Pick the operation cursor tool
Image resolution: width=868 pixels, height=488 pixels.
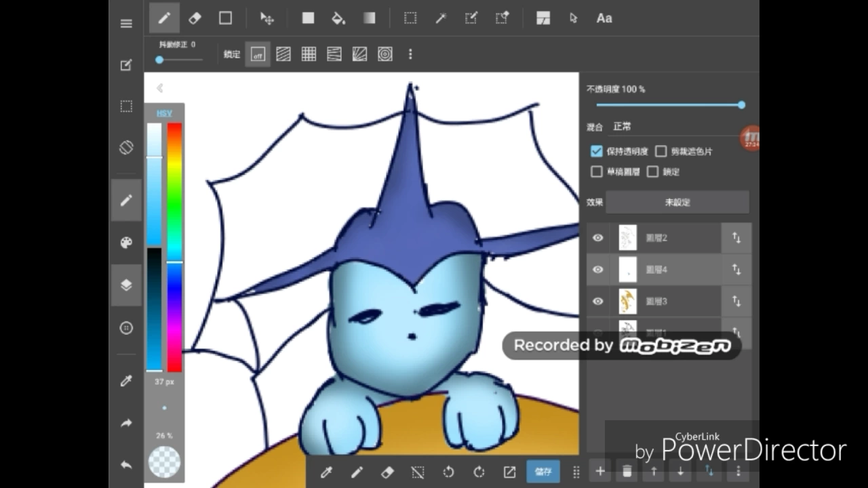574,18
